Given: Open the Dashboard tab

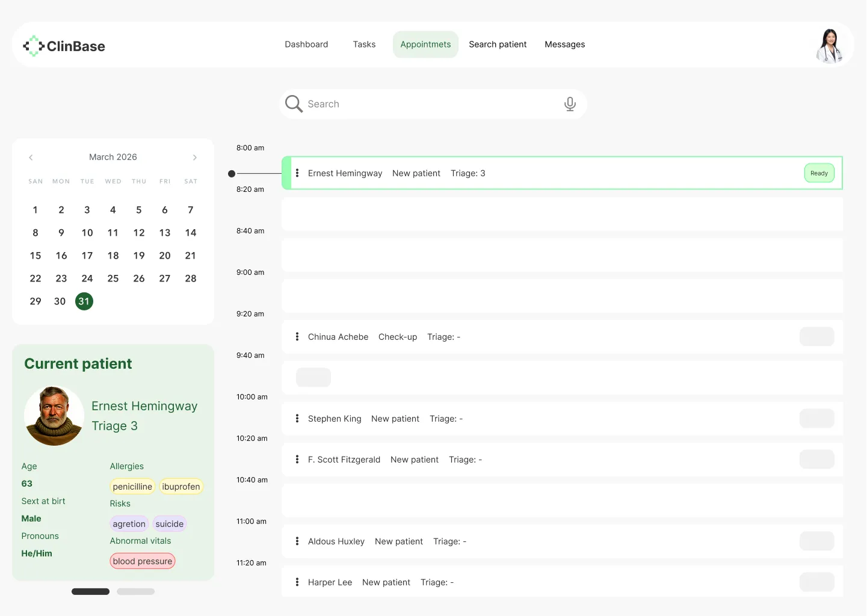Looking at the screenshot, I should point(306,45).
